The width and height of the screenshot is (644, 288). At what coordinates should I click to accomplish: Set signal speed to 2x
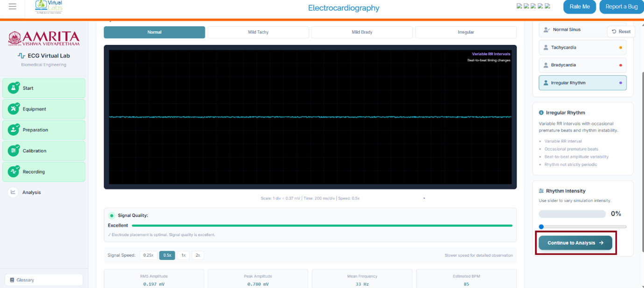point(198,255)
